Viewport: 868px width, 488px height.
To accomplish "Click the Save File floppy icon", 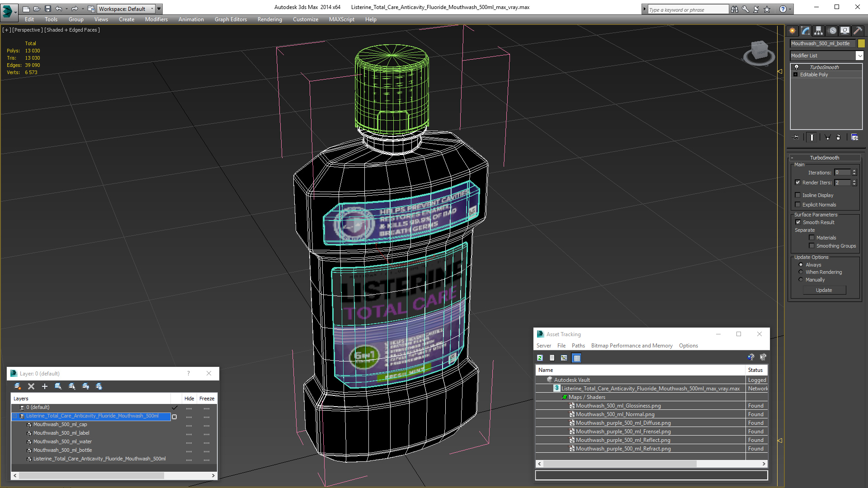I will [48, 9].
